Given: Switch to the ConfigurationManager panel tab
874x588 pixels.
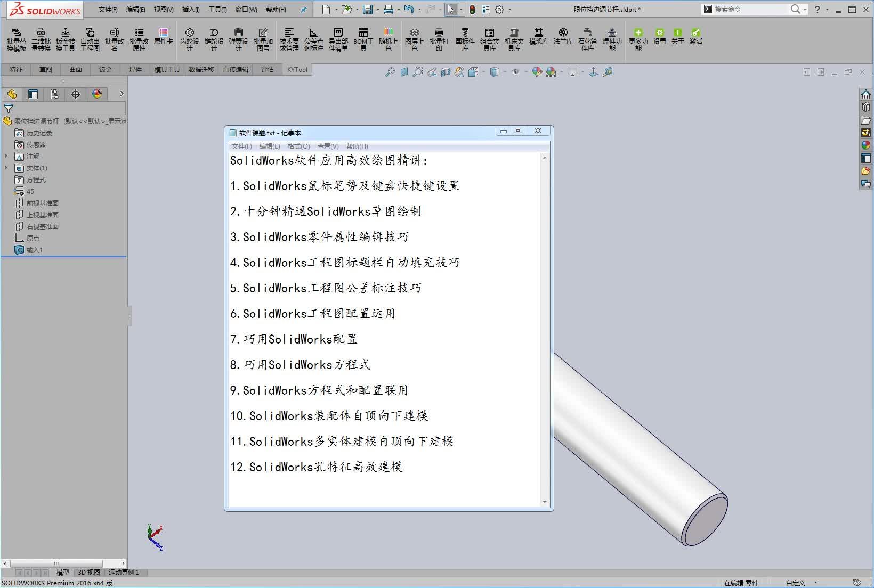Looking at the screenshot, I should [x=54, y=94].
